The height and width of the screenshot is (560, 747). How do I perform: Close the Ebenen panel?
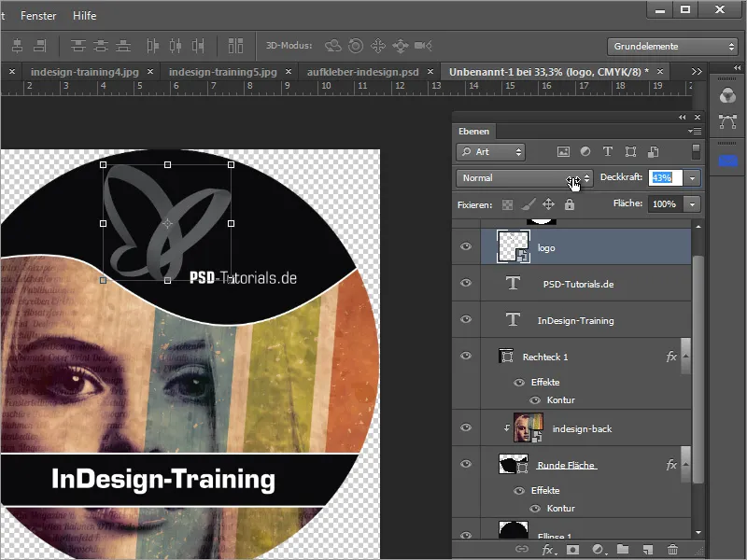[x=698, y=118]
